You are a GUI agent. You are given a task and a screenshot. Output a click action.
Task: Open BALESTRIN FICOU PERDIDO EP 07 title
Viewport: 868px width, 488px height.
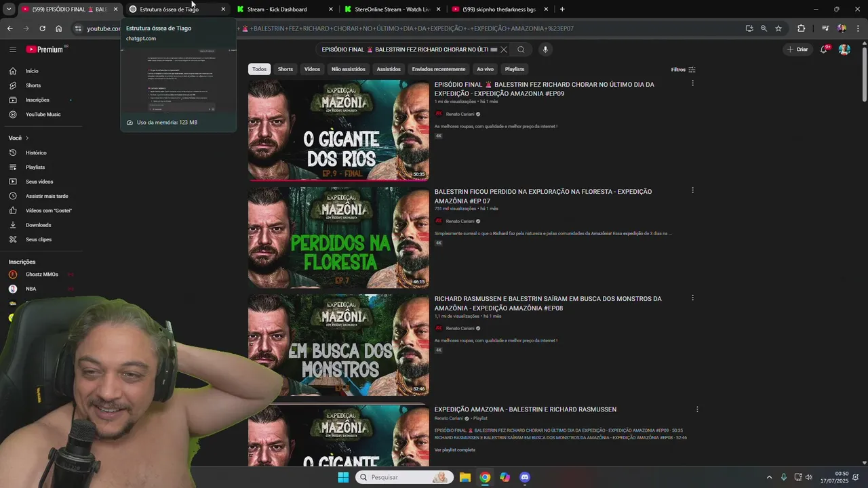(543, 196)
